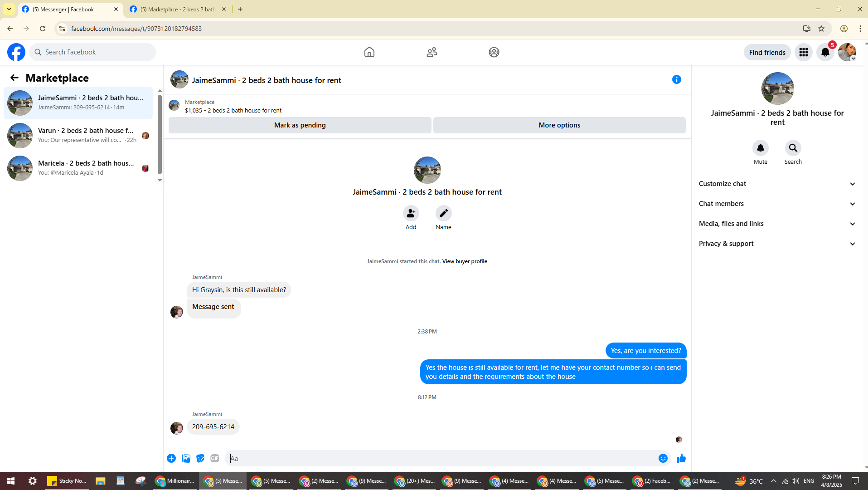The height and width of the screenshot is (490, 868).
Task: Click the Search Facebook field
Action: tap(93, 52)
